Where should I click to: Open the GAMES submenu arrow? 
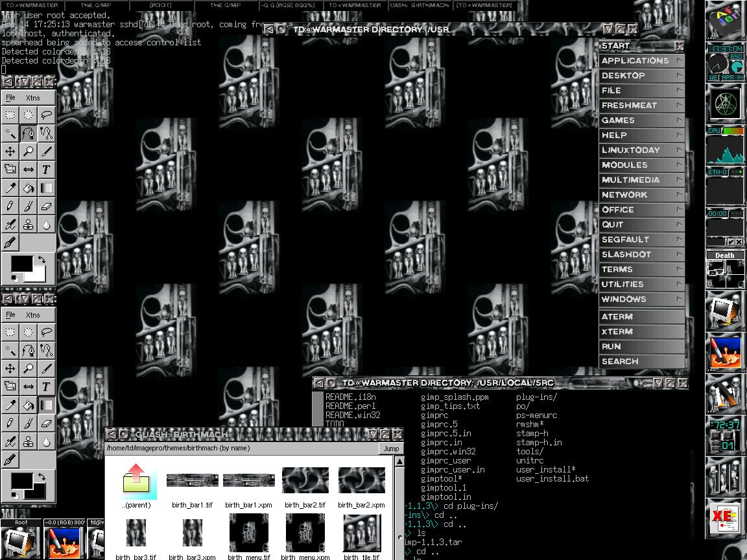click(x=679, y=120)
